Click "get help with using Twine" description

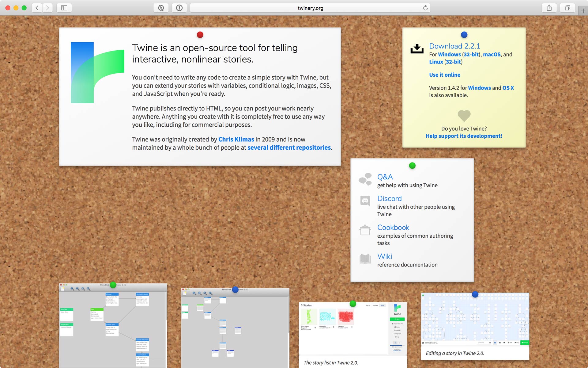coord(407,185)
